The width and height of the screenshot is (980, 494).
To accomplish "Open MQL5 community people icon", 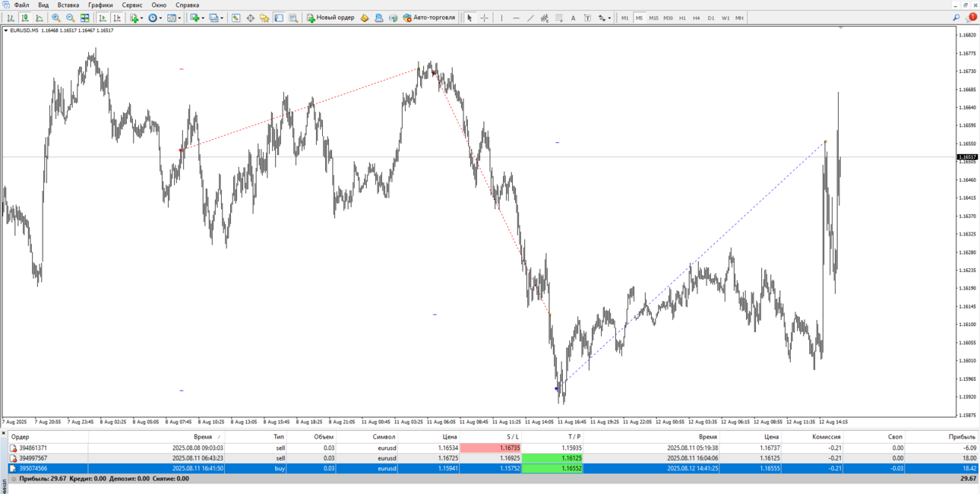I will [378, 17].
